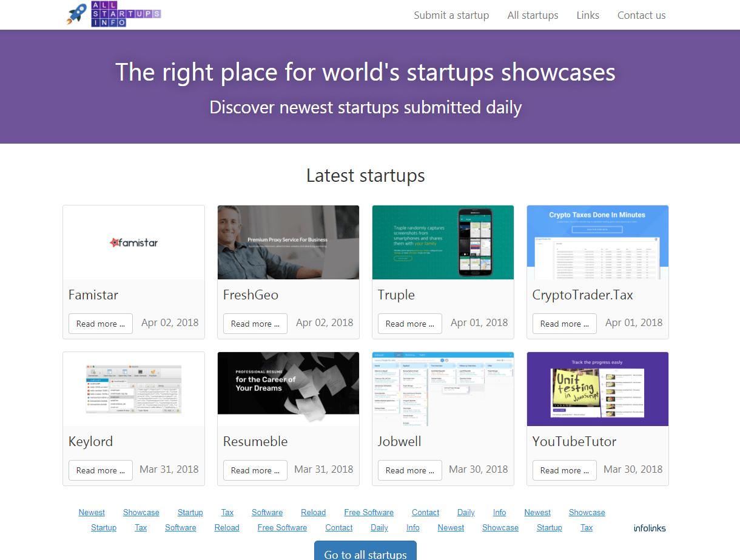The image size is (740, 560).
Task: Open the Jobwell board thumbnail
Action: 443,389
